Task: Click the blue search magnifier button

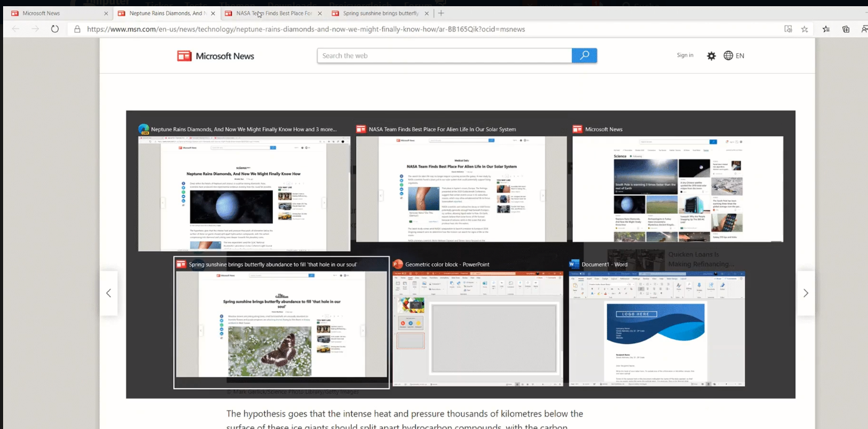Action: pyautogui.click(x=584, y=55)
